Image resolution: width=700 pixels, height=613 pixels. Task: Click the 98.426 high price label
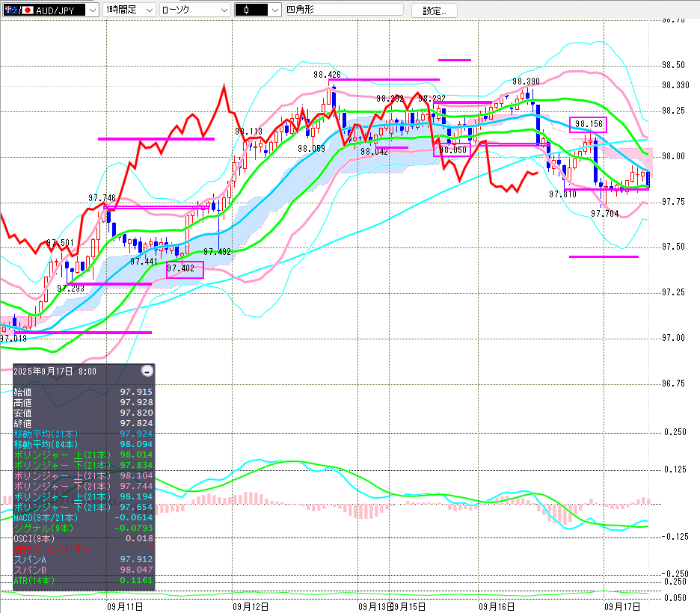[x=327, y=75]
